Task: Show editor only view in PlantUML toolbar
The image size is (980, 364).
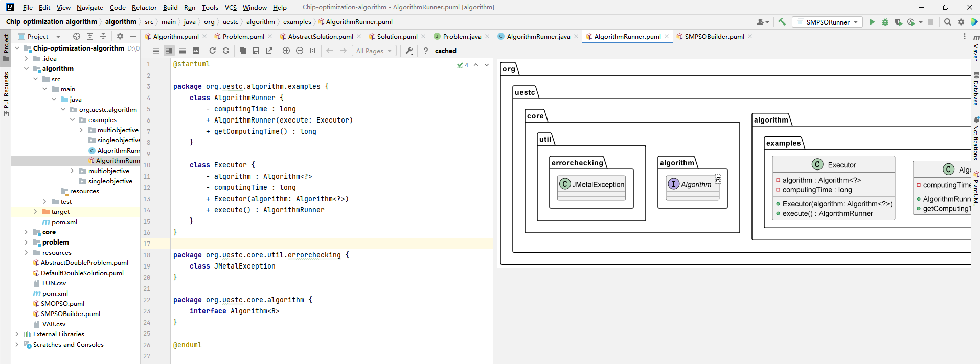Action: pyautogui.click(x=156, y=51)
